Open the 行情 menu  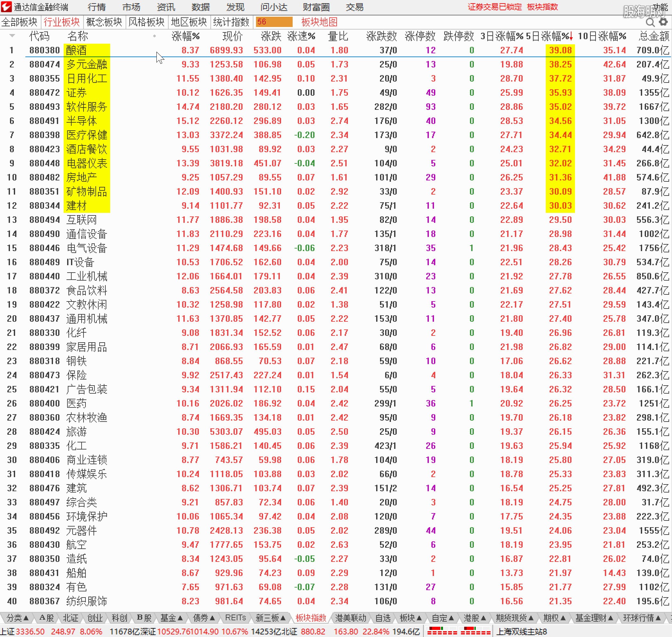click(x=97, y=7)
